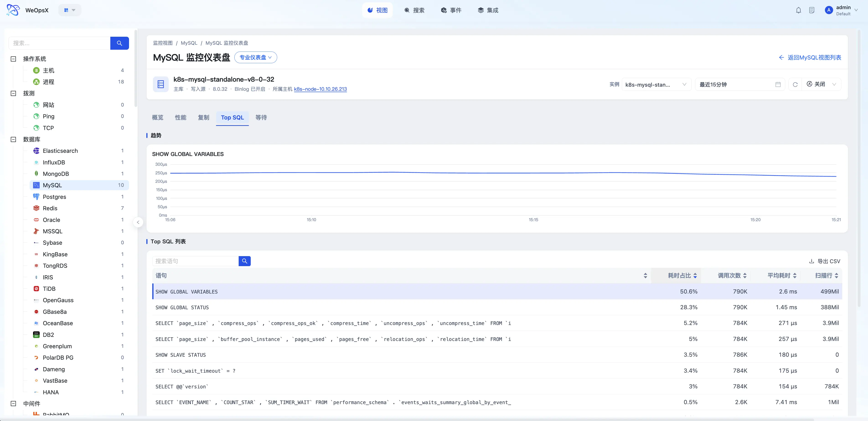Open the 专业仪表盘 dashboard dropdown
Viewport: 868px width, 421px height.
coord(256,57)
